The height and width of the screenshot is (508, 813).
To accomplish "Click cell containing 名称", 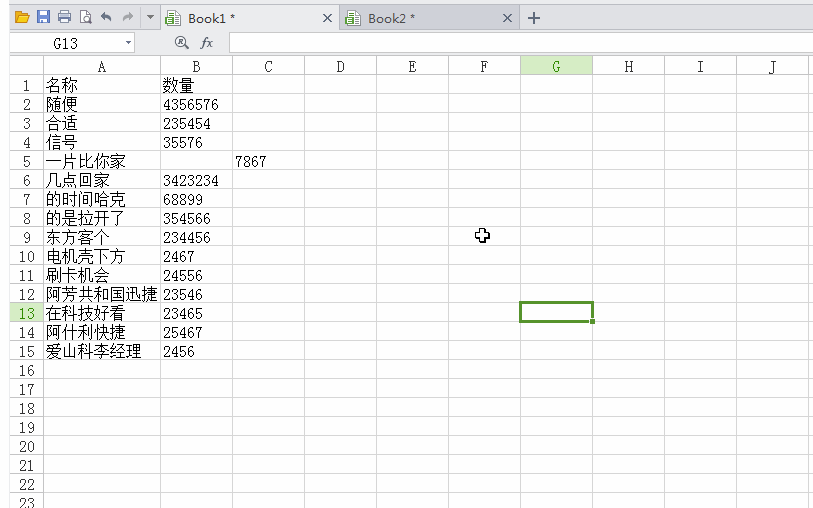I will click(102, 85).
